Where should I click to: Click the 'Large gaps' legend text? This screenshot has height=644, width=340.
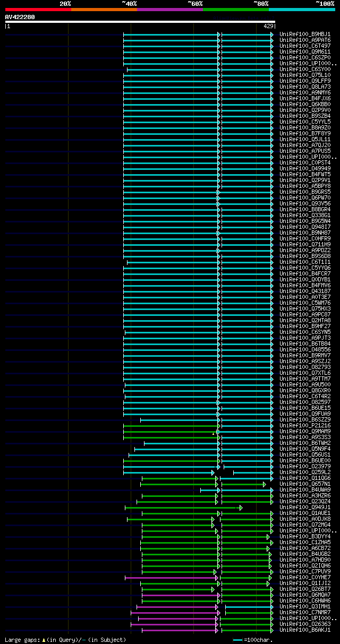point(22,640)
